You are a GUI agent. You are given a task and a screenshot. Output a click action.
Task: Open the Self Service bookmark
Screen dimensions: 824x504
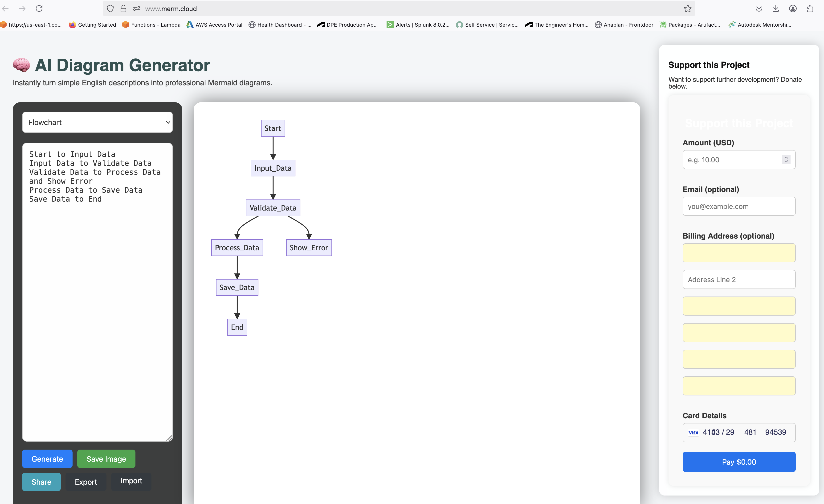click(487, 25)
